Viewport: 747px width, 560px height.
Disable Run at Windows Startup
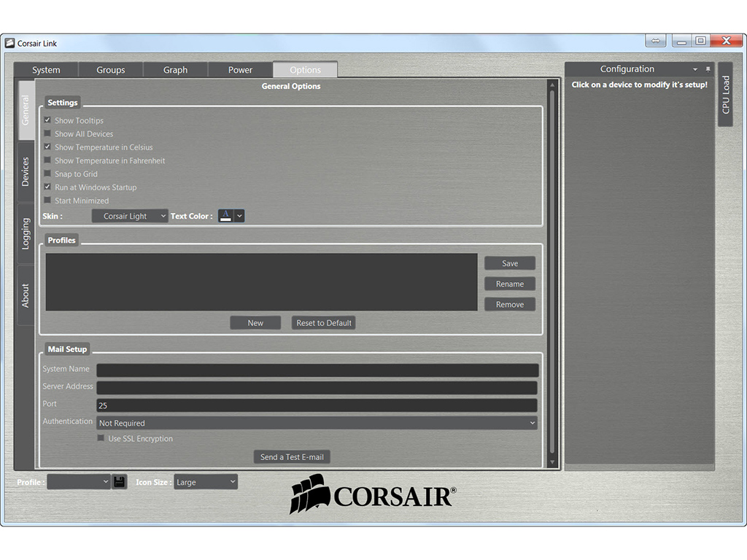pos(47,187)
